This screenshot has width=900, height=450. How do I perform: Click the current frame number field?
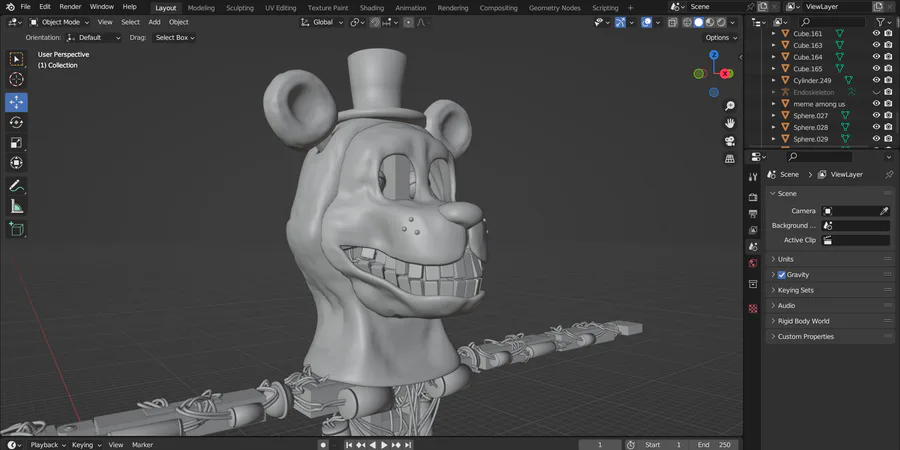[x=600, y=445]
